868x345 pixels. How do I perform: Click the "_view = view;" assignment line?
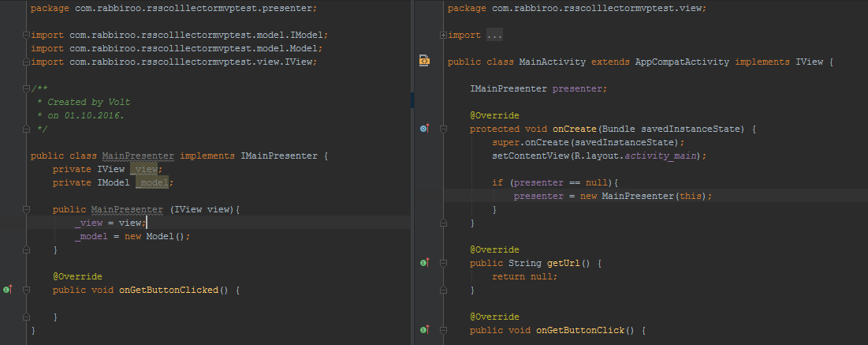(110, 223)
